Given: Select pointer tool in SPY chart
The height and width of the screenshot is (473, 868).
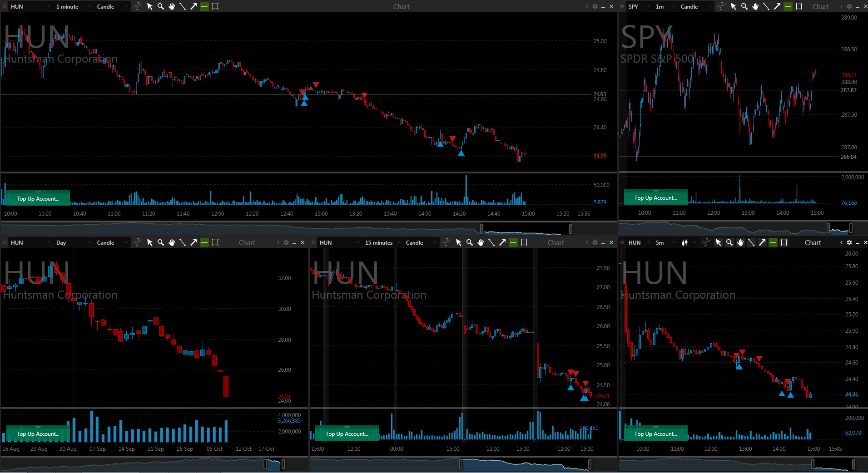Looking at the screenshot, I should [x=734, y=6].
